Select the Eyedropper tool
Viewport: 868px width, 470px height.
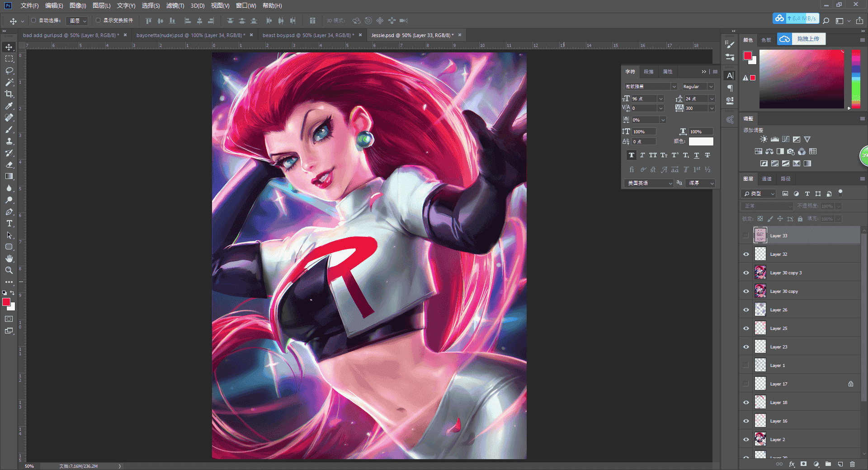click(x=9, y=106)
